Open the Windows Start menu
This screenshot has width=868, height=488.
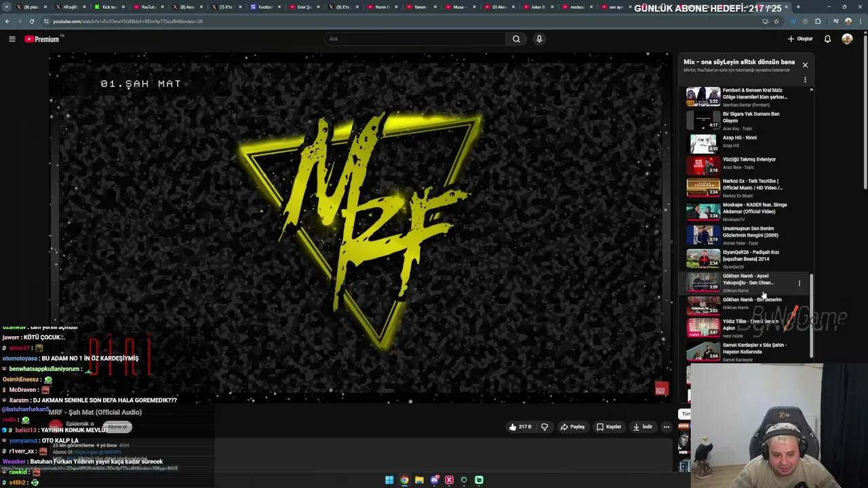tap(389, 480)
